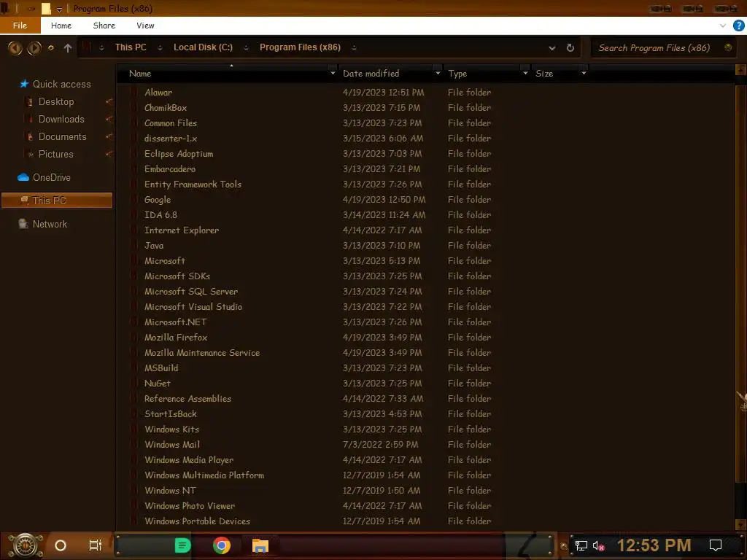The height and width of the screenshot is (560, 747).
Task: Refresh the Program Files (x86) listing
Action: pyautogui.click(x=570, y=47)
